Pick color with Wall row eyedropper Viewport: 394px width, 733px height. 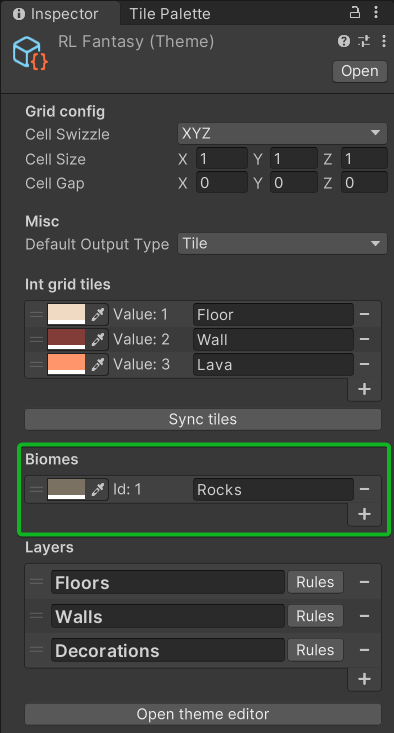pos(97,339)
